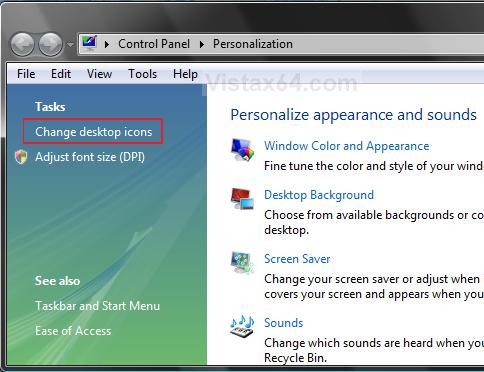484x372 pixels.
Task: Click the Sounds musical notes icon
Action: click(x=242, y=326)
